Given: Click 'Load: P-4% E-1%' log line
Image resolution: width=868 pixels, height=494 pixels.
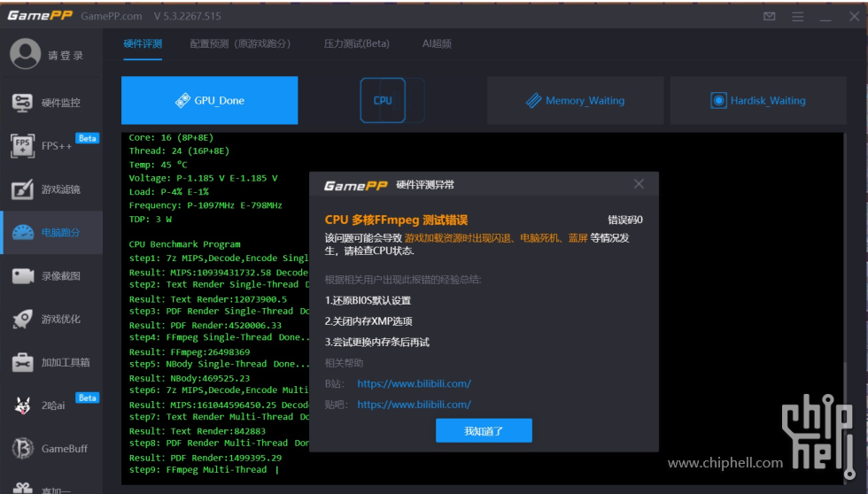Looking at the screenshot, I should tap(169, 191).
